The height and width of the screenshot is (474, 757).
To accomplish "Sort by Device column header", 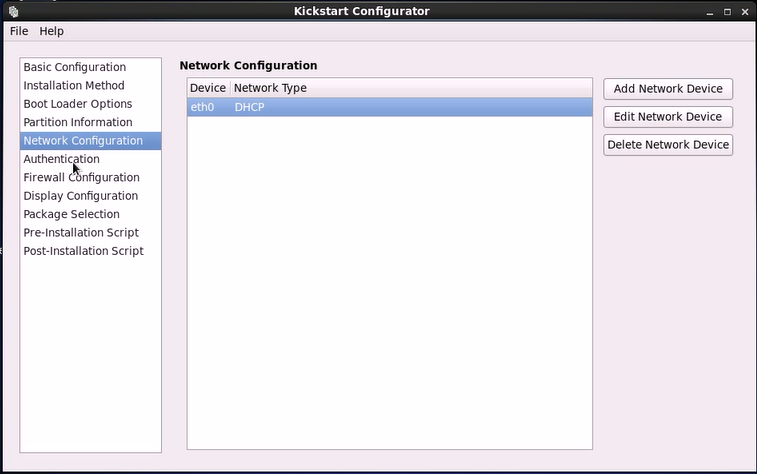I will (209, 88).
